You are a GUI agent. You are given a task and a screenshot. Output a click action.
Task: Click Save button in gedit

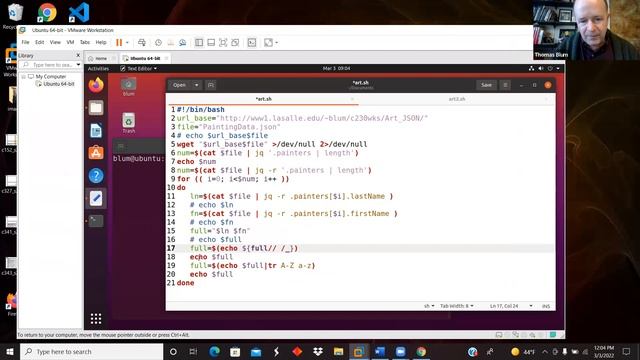point(486,85)
